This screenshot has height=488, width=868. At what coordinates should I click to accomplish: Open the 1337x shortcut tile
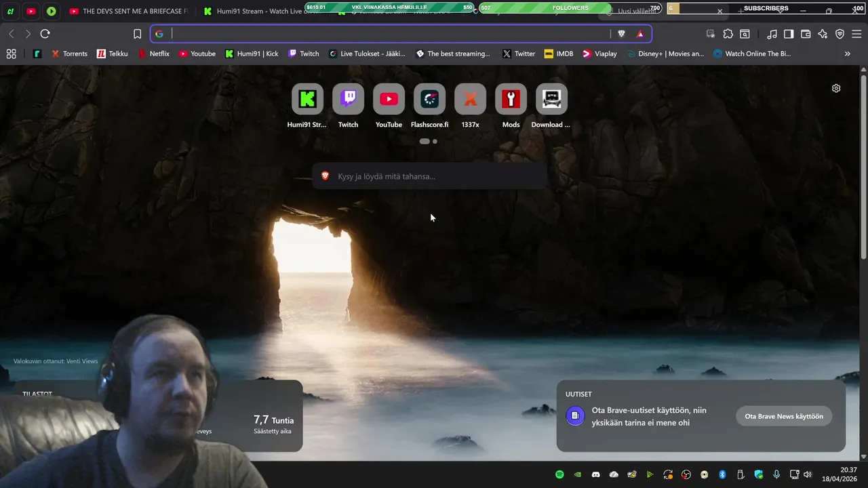click(470, 106)
